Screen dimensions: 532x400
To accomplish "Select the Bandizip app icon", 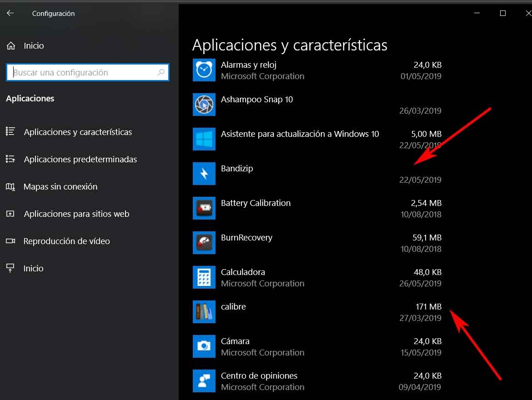I will click(204, 174).
